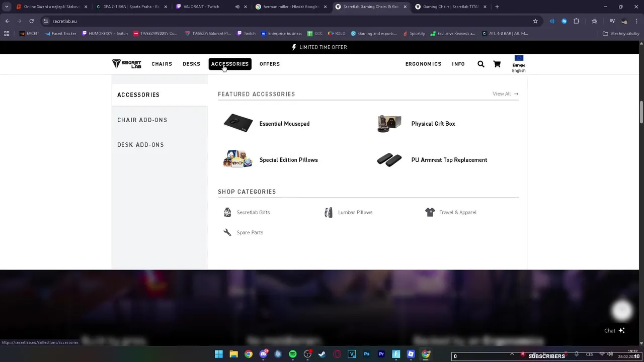Click the Lumbar Pillows category icon
Image resolution: width=644 pixels, height=362 pixels.
tap(329, 213)
